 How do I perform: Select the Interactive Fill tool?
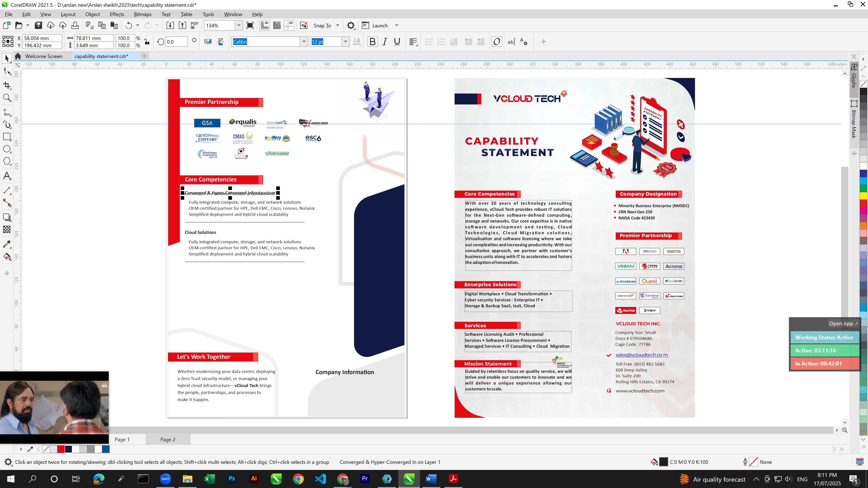[7, 257]
